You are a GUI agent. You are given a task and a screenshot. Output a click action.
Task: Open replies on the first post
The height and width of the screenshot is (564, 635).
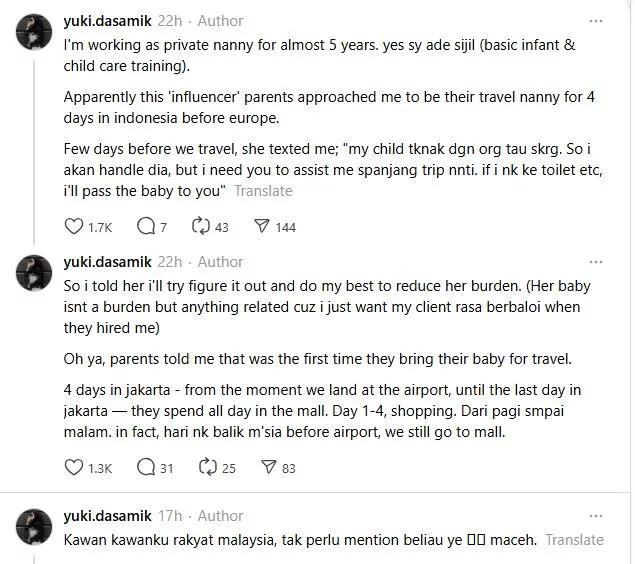(145, 227)
